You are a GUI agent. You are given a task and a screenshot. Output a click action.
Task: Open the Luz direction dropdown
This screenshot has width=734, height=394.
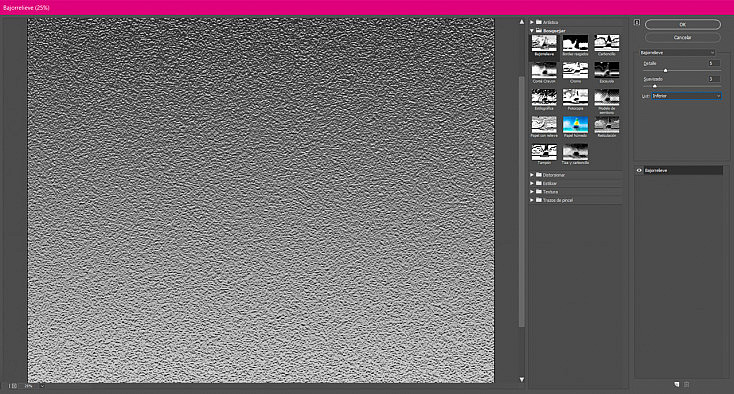point(687,96)
